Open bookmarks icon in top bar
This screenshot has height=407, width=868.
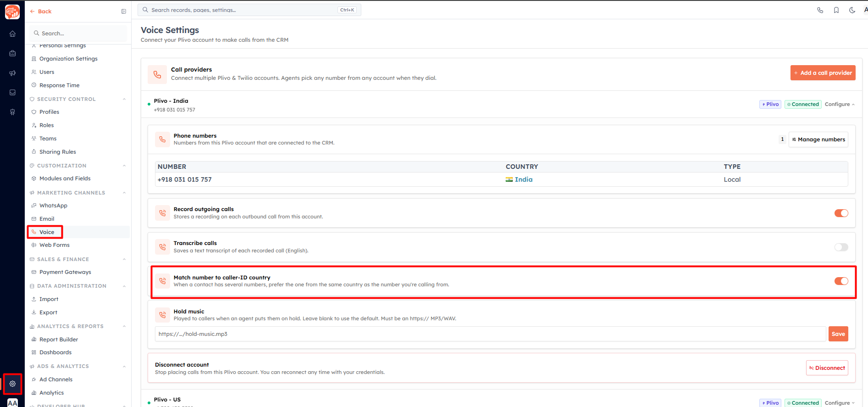click(x=836, y=10)
